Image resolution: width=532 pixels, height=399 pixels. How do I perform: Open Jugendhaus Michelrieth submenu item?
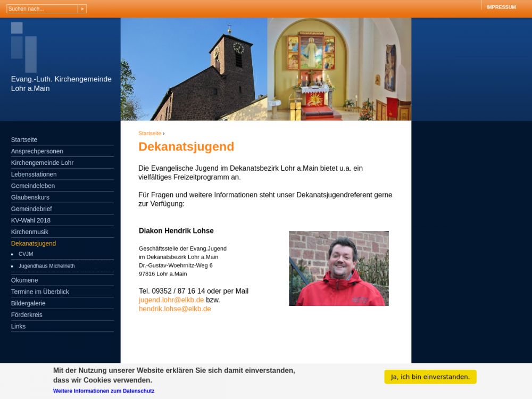click(46, 266)
